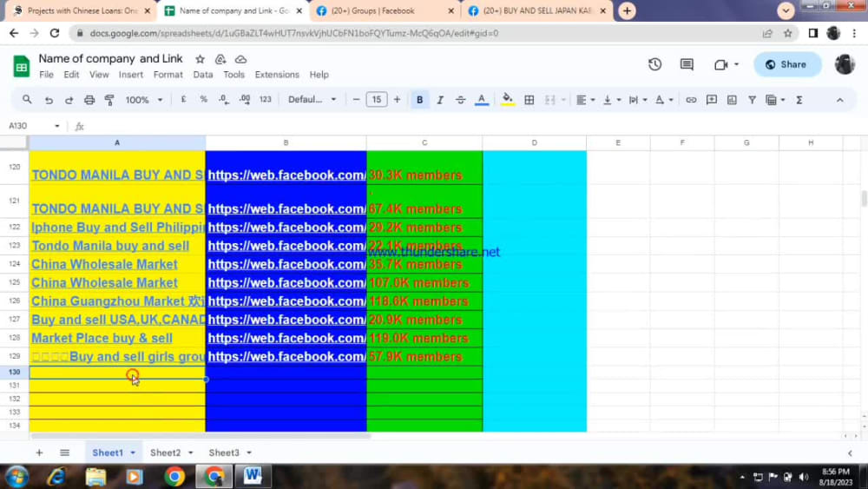The image size is (868, 489).
Task: Open Sheet1 tab options arrow
Action: [x=133, y=453]
